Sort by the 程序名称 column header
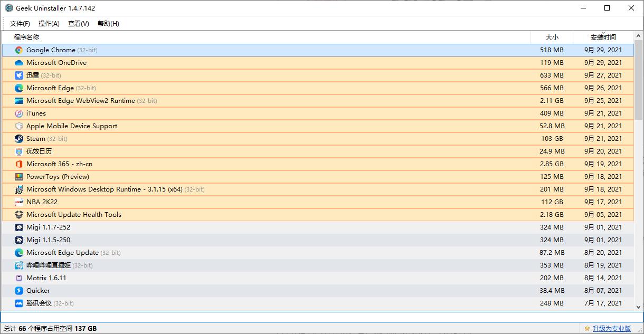The height and width of the screenshot is (334, 644). (266, 37)
